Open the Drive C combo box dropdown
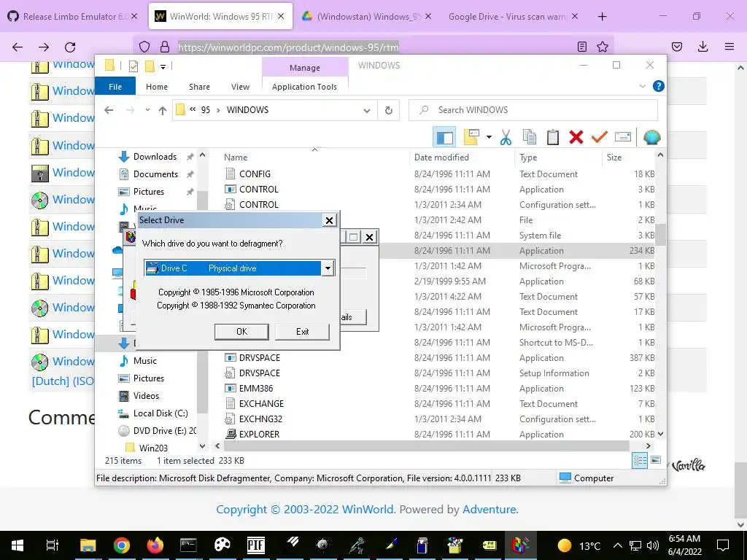 (328, 268)
